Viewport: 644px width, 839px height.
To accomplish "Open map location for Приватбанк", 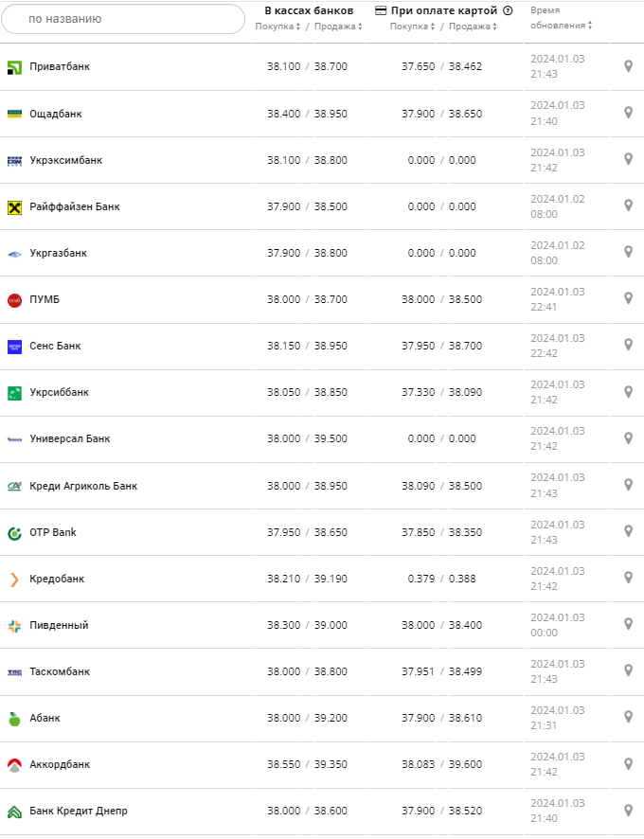I will click(x=628, y=66).
